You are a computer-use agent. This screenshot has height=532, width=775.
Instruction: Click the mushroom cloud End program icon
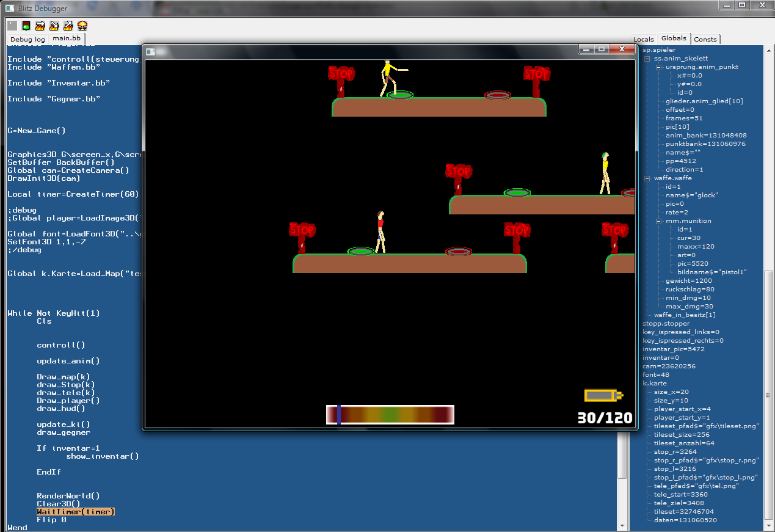coord(82,26)
